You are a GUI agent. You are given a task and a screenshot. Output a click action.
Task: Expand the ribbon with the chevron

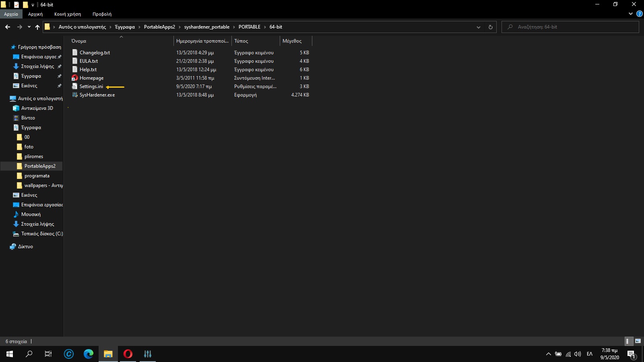tap(631, 14)
